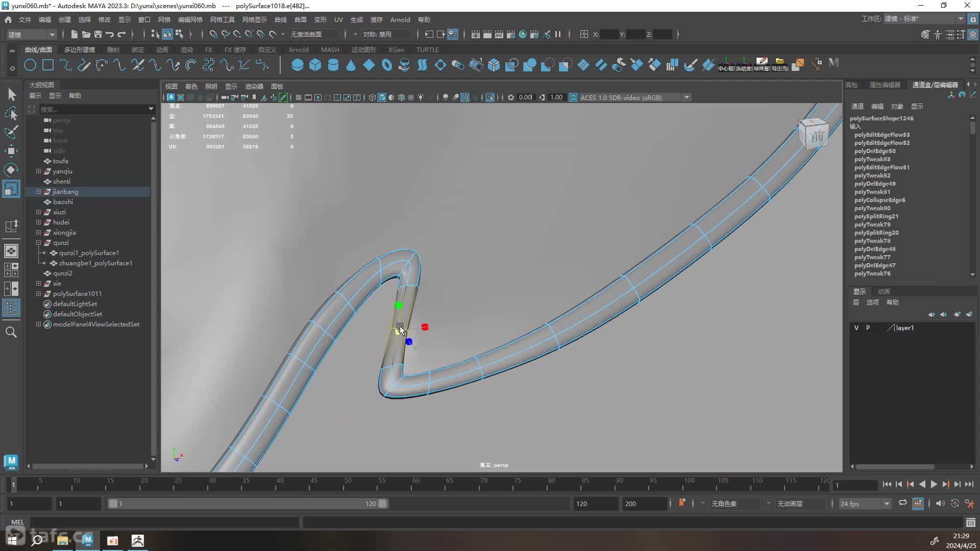The height and width of the screenshot is (551, 980).
Task: Open the 网格工具 menu
Action: click(x=223, y=19)
